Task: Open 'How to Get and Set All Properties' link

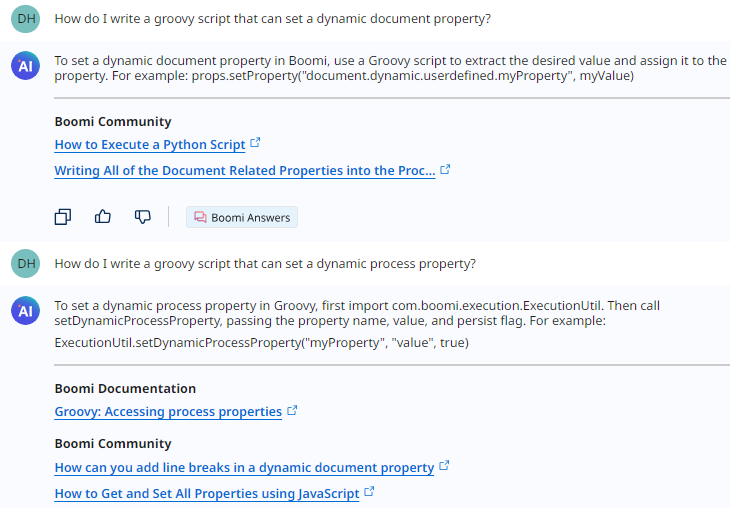Action: tap(206, 494)
